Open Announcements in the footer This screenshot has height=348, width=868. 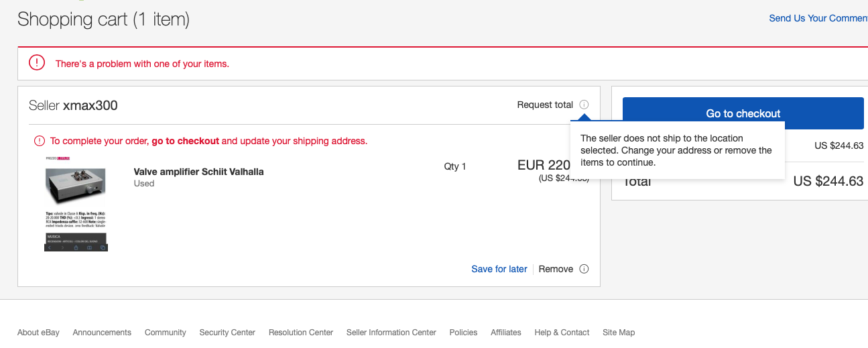(x=102, y=332)
